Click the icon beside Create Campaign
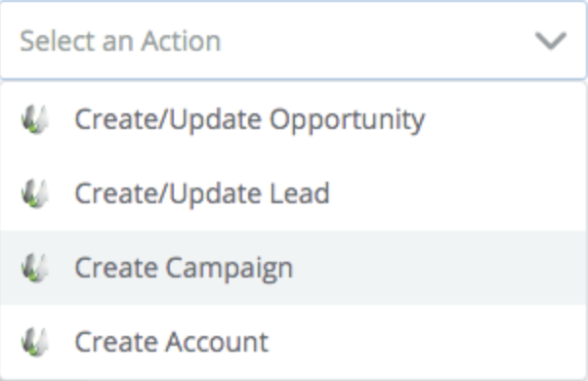The height and width of the screenshot is (381, 588). click(x=35, y=268)
